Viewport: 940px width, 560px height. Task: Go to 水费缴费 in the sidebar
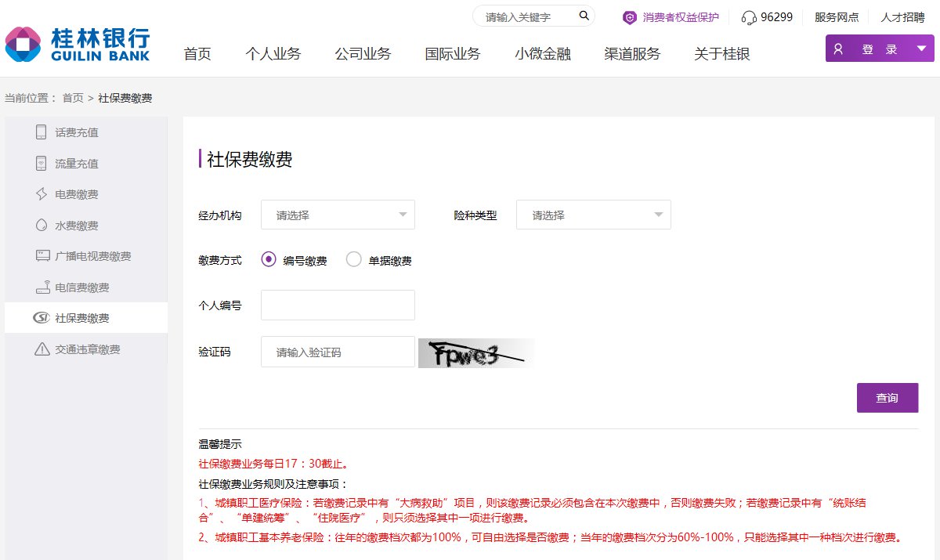77,226
